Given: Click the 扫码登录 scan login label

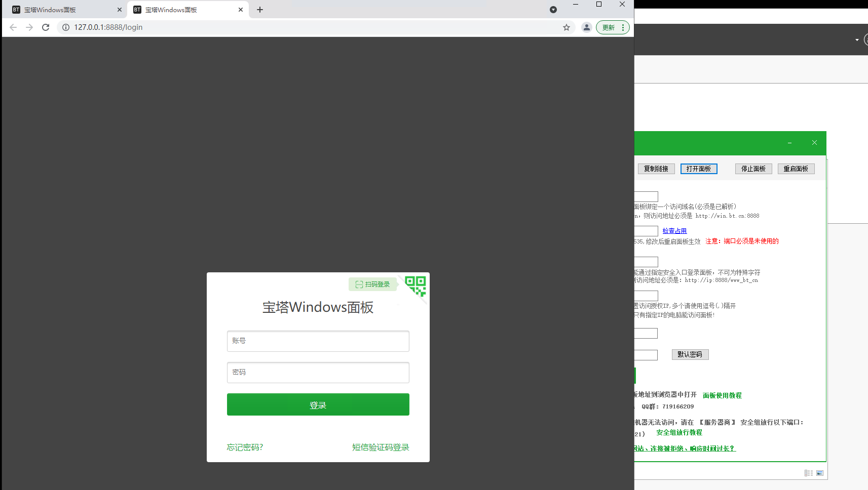Looking at the screenshot, I should [x=373, y=284].
